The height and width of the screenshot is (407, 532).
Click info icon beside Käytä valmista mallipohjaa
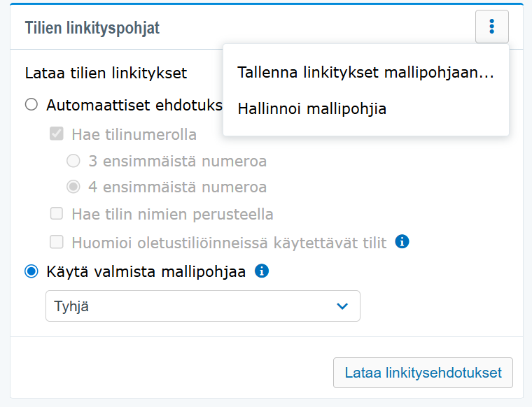(x=262, y=271)
